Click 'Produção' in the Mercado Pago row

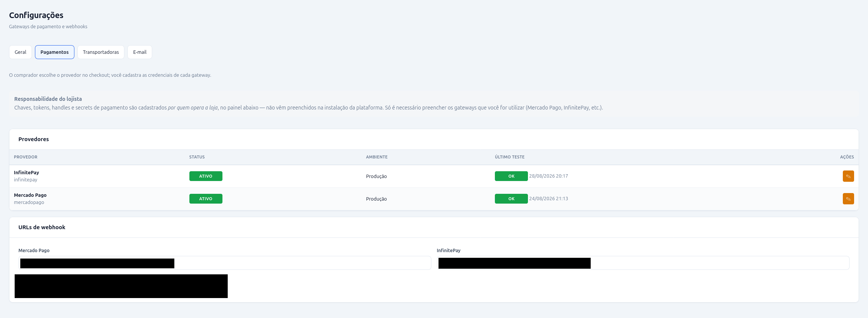pos(376,199)
